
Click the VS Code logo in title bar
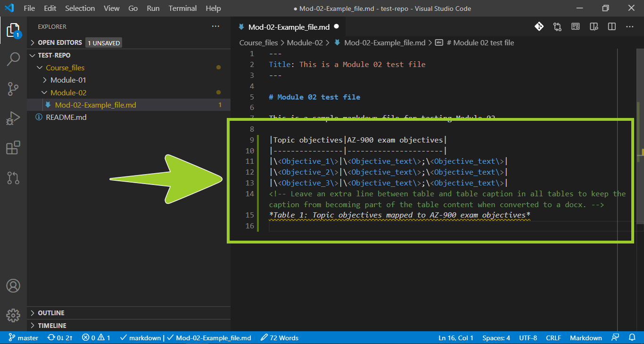coord(9,8)
